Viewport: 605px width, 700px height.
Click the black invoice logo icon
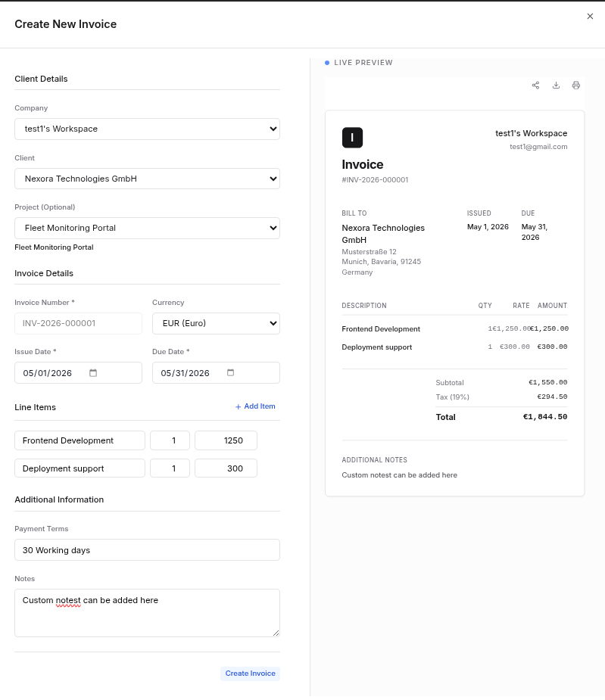tap(352, 138)
